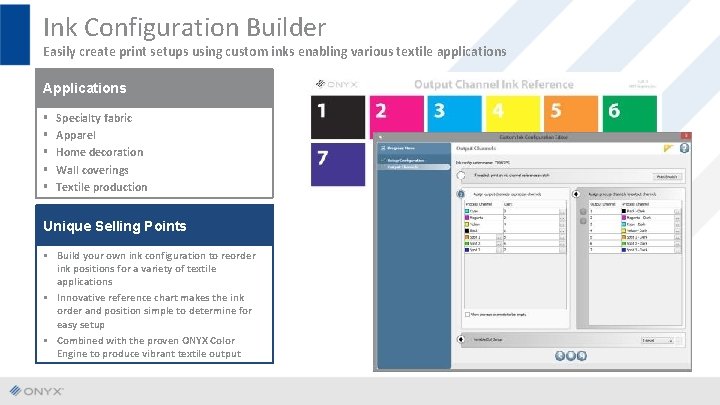
Task: Select output channel 7 row in right table
Action: (635, 250)
